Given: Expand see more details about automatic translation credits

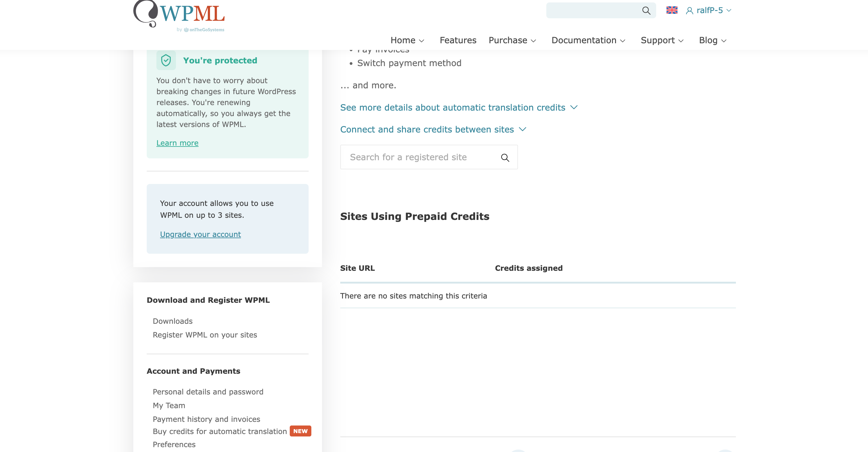Looking at the screenshot, I should pos(459,108).
